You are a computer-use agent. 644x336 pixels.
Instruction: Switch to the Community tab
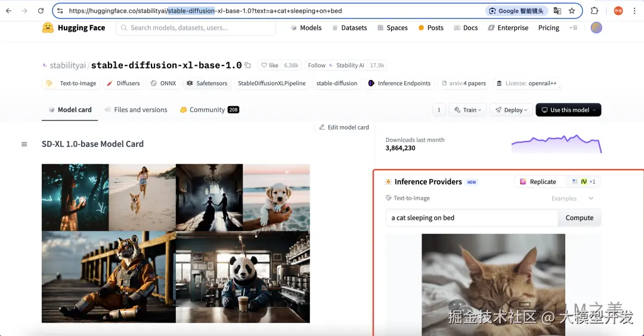[x=209, y=110]
